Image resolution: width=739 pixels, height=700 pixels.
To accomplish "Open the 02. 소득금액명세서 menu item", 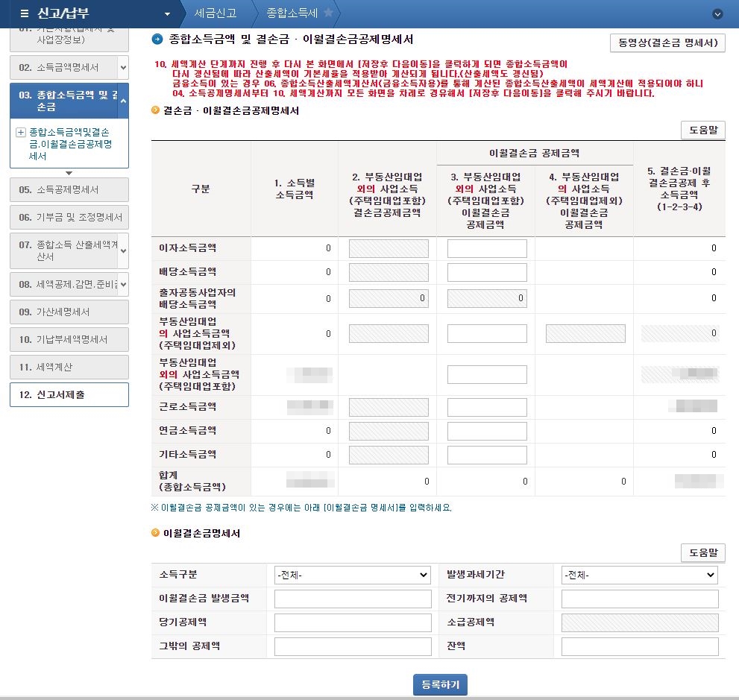I will point(64,67).
